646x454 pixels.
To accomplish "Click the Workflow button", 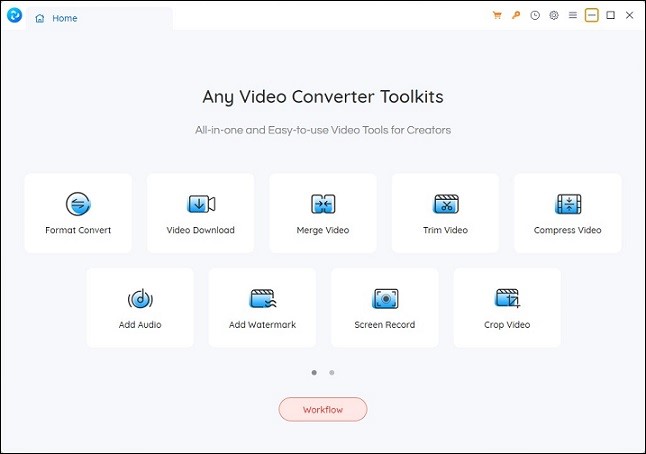I will click(x=323, y=410).
